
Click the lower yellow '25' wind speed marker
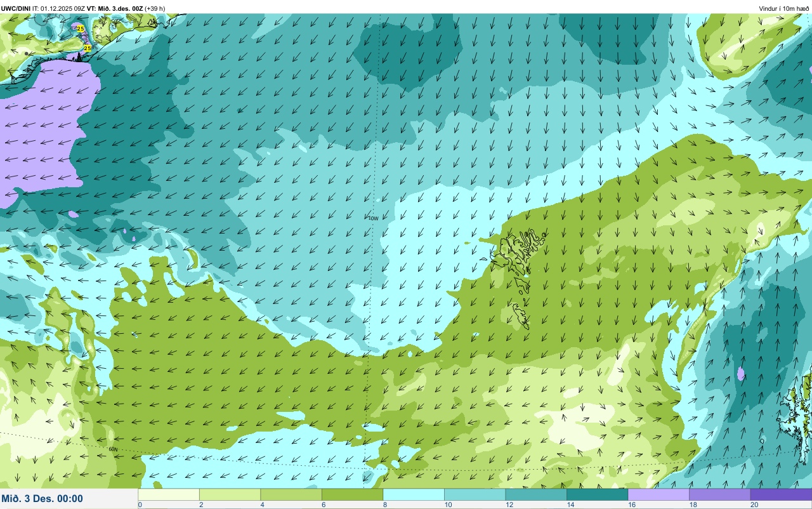point(88,48)
